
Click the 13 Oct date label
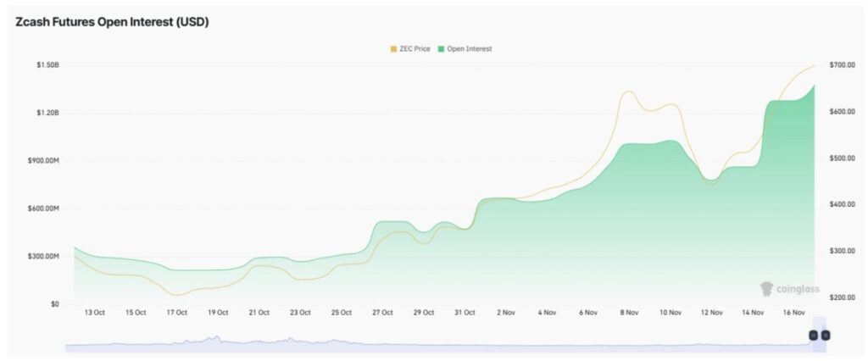(x=93, y=313)
